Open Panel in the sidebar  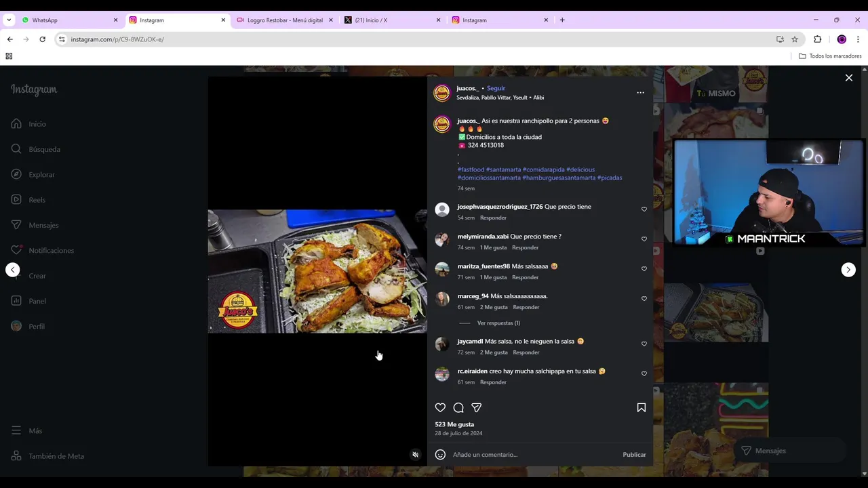(x=28, y=301)
